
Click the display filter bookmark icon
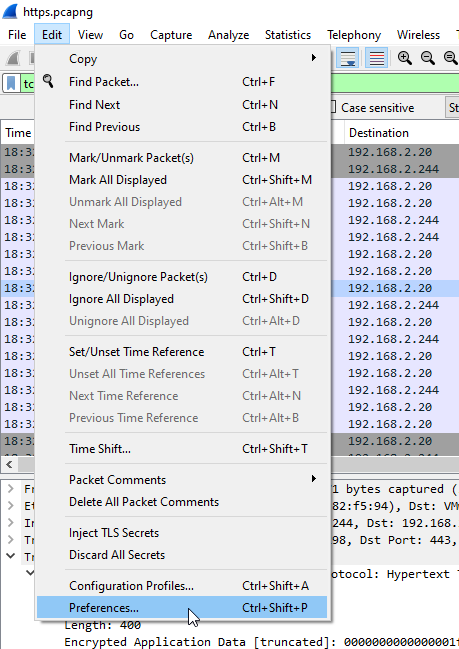pos(11,84)
